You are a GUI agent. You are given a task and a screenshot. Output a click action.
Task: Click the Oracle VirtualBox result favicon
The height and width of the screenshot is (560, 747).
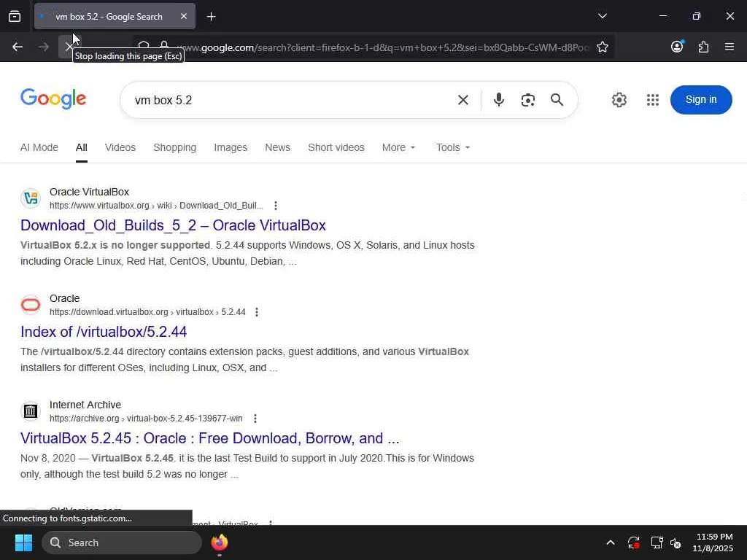coord(31,198)
